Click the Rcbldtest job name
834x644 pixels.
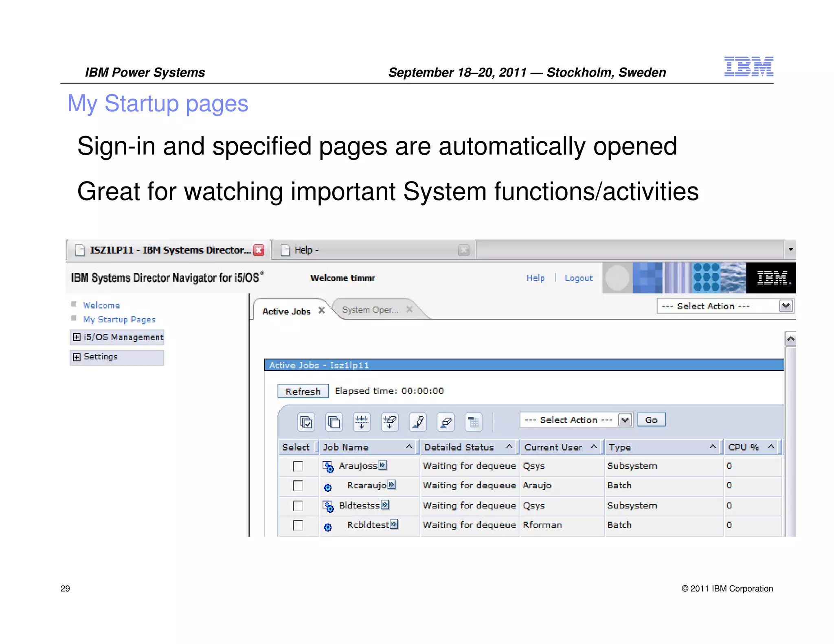click(x=368, y=525)
